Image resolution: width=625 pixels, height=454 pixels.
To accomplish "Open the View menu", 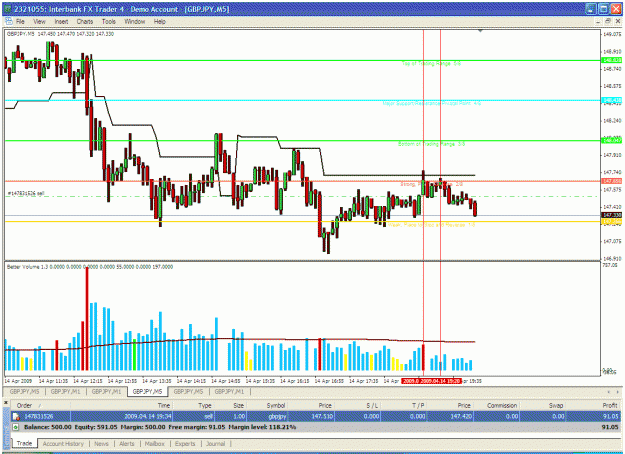I will 39,22.
